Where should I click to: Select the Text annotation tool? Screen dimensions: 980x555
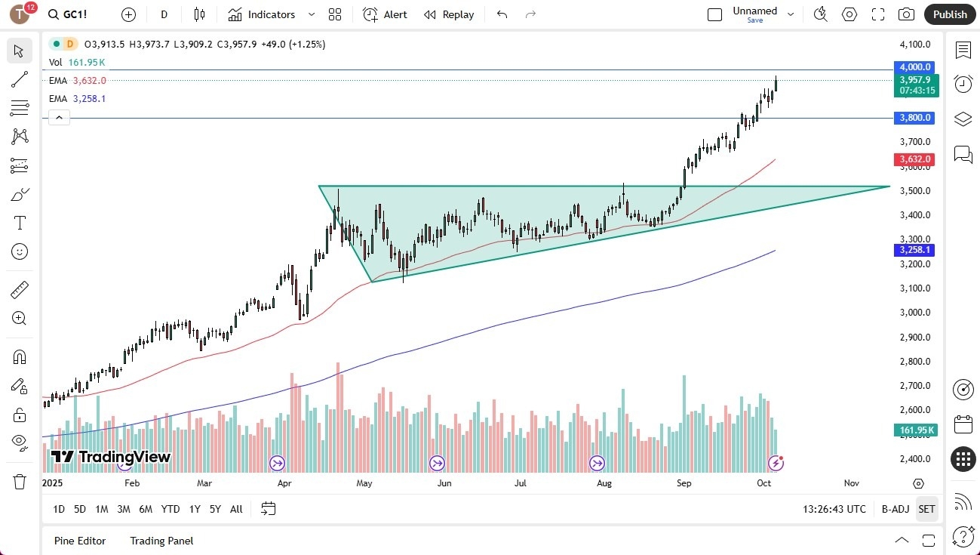click(20, 222)
